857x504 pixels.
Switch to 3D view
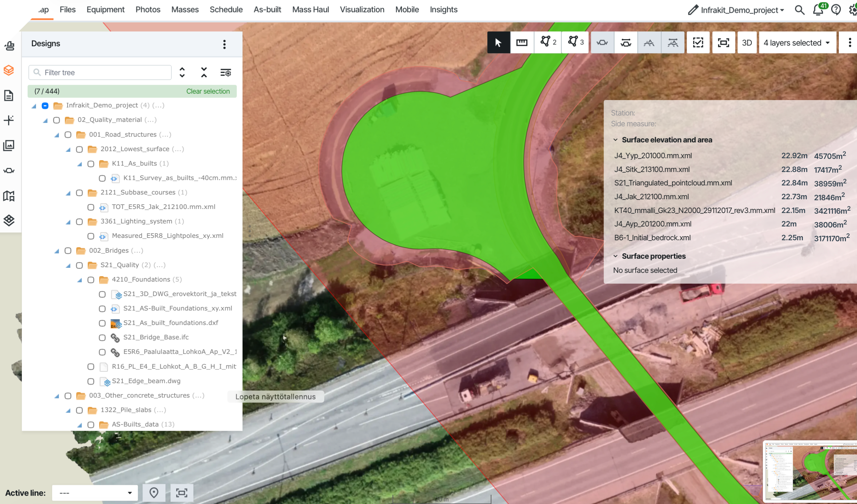point(746,43)
